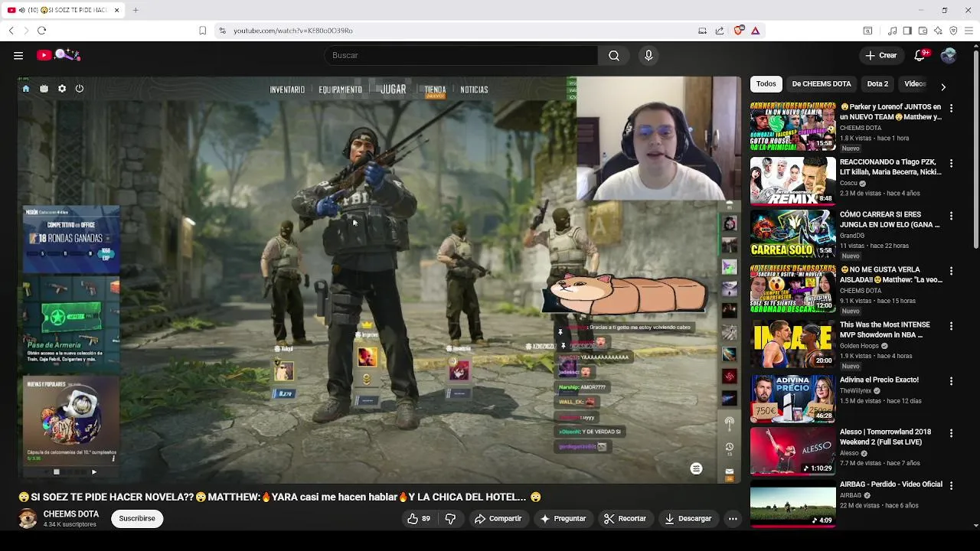Click the game settings gear icon in video
The image size is (980, 551).
coord(62,89)
